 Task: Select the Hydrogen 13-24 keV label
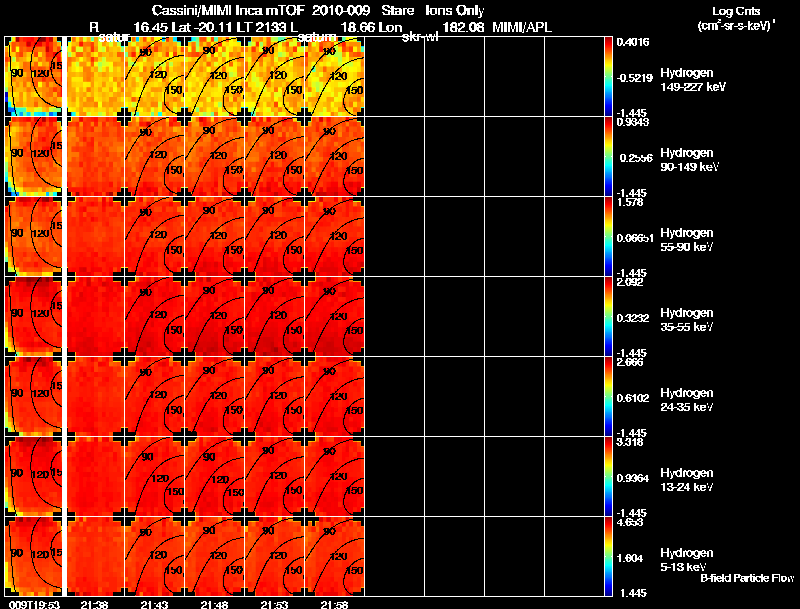[x=687, y=480]
